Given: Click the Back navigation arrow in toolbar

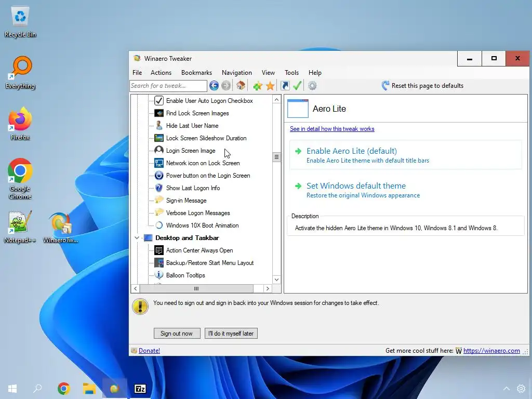Looking at the screenshot, I should pos(214,86).
